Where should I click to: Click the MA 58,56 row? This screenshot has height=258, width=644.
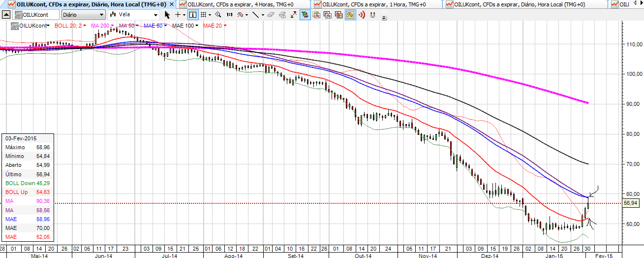[28, 210]
